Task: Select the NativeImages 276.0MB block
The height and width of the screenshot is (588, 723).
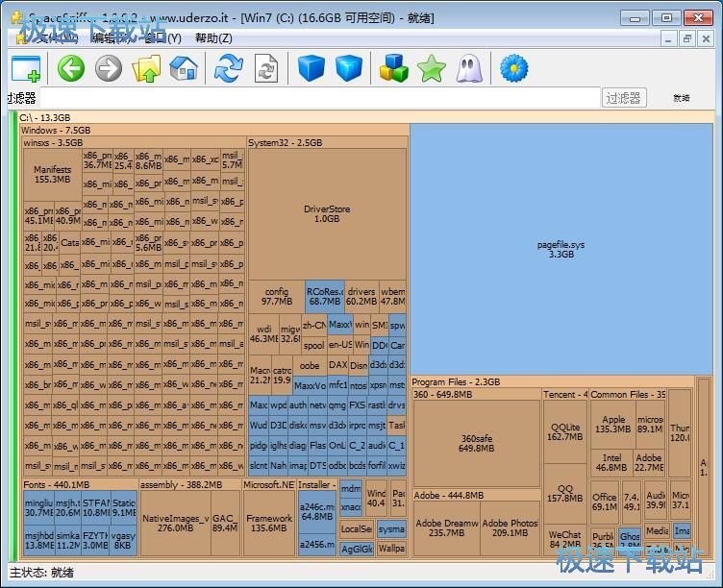Action: tap(175, 523)
